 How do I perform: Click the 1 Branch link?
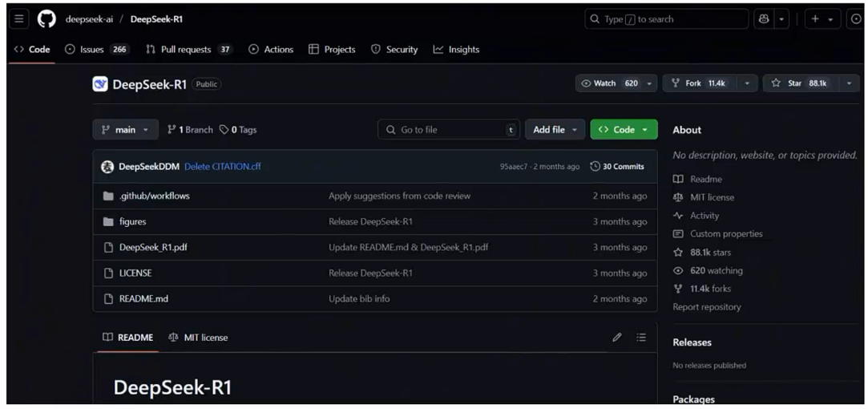(190, 130)
